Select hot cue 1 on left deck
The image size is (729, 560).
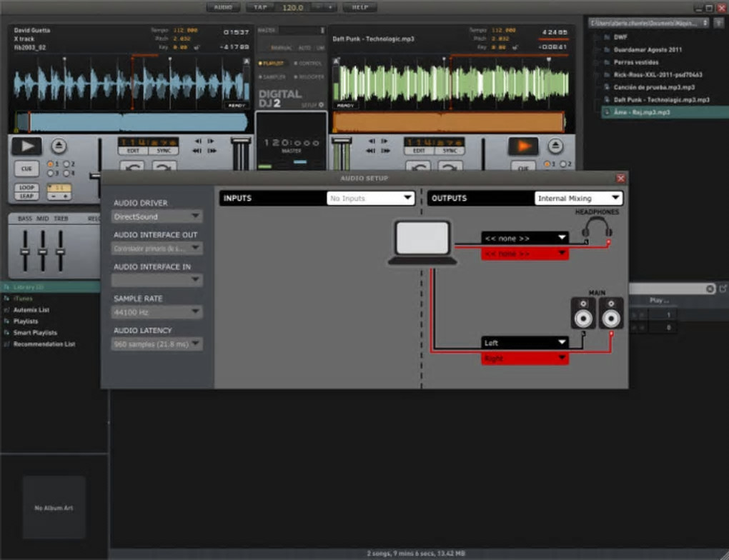pyautogui.click(x=51, y=164)
